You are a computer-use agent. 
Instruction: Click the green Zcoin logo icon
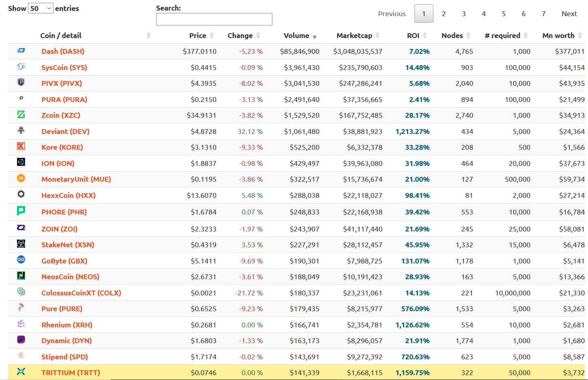21,115
